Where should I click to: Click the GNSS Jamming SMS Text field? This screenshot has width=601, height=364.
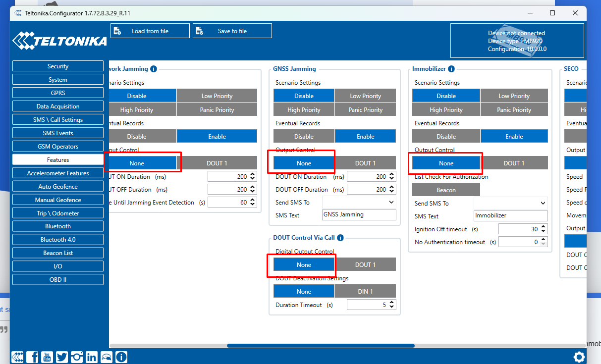coord(359,215)
